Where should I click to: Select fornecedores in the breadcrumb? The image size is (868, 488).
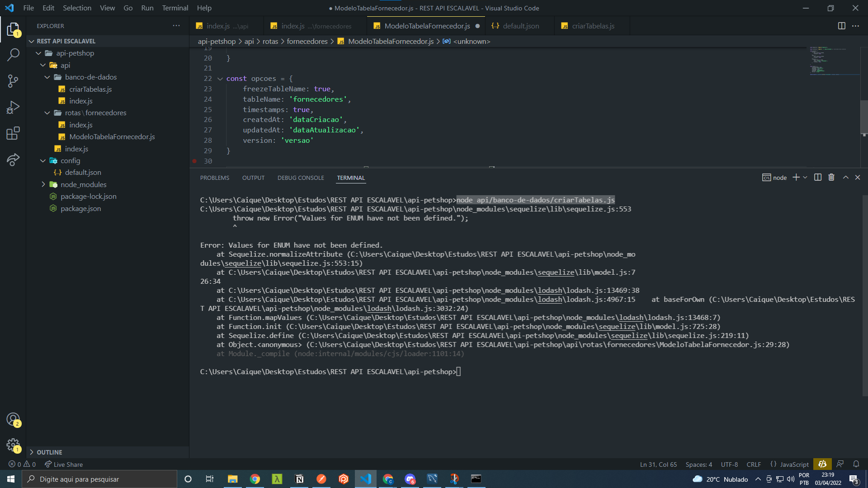click(307, 41)
